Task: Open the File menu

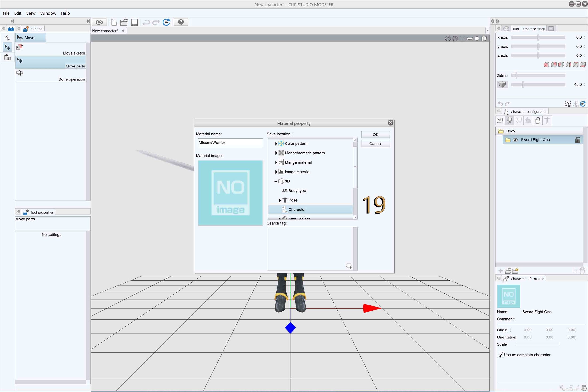Action: [x=7, y=13]
